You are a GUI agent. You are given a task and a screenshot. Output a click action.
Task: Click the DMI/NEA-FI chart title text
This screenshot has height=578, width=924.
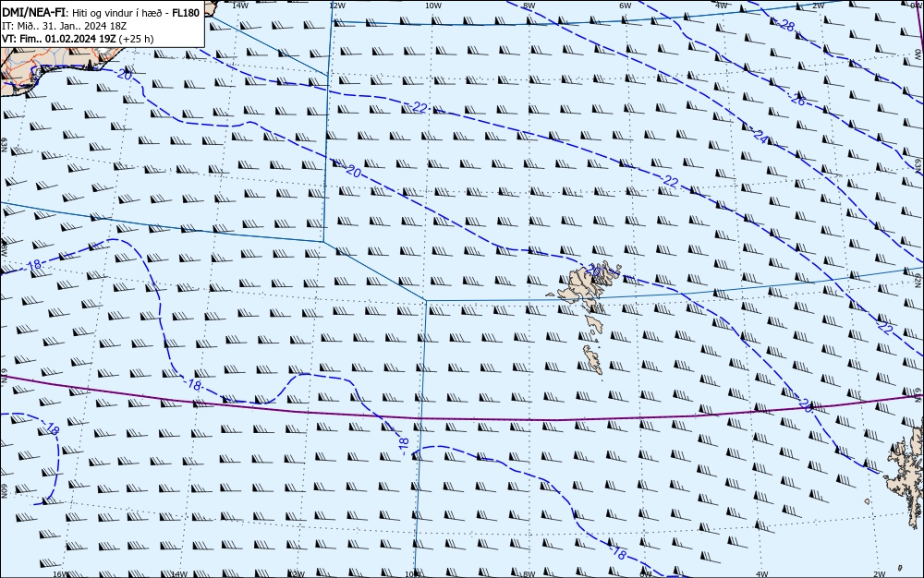click(34, 13)
